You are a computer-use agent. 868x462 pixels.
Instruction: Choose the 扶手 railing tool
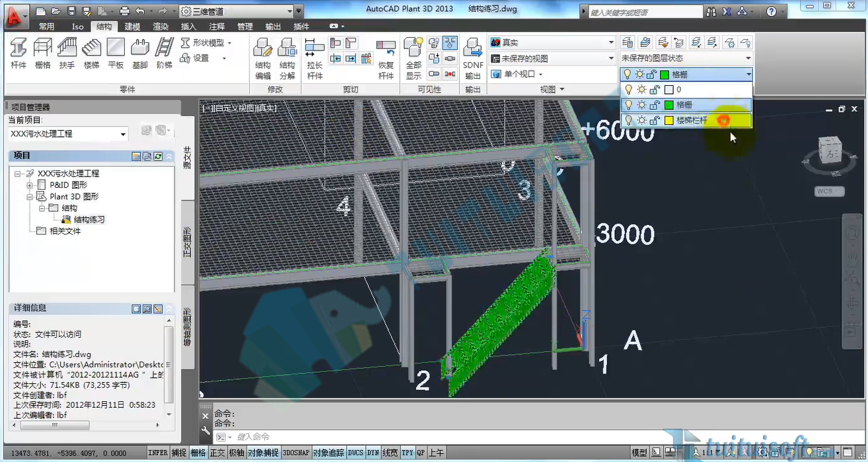[x=67, y=54]
